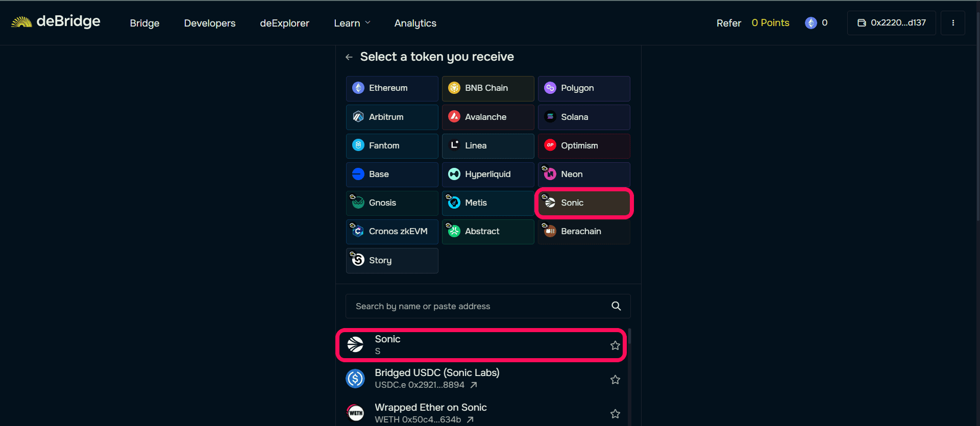Pick the Cronos zkEVM network
Screen dimensions: 980x426
[x=392, y=232]
